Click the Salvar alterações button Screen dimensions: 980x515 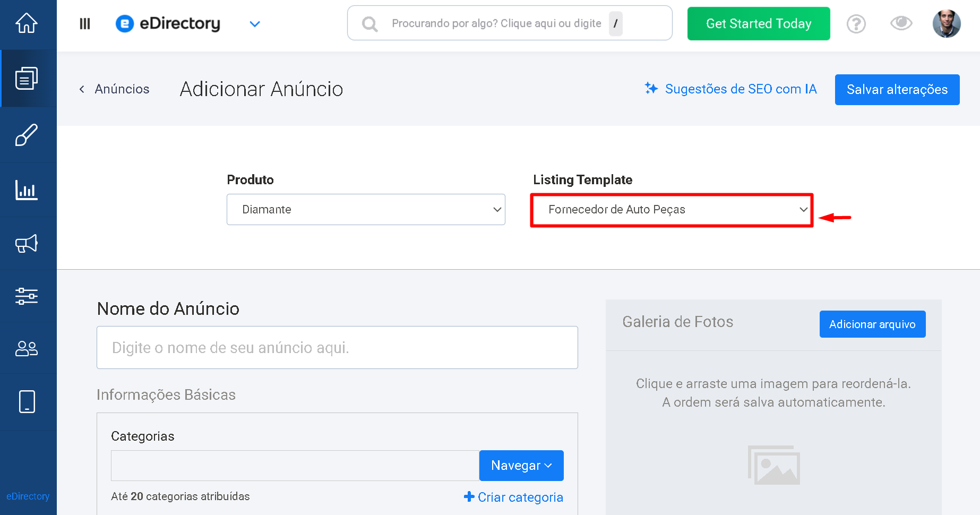(897, 90)
